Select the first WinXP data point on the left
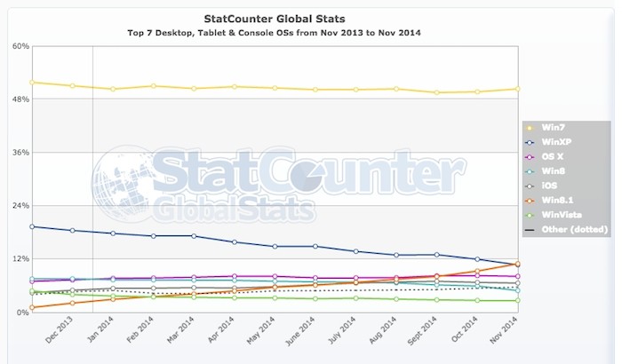622x364 pixels. tap(32, 226)
